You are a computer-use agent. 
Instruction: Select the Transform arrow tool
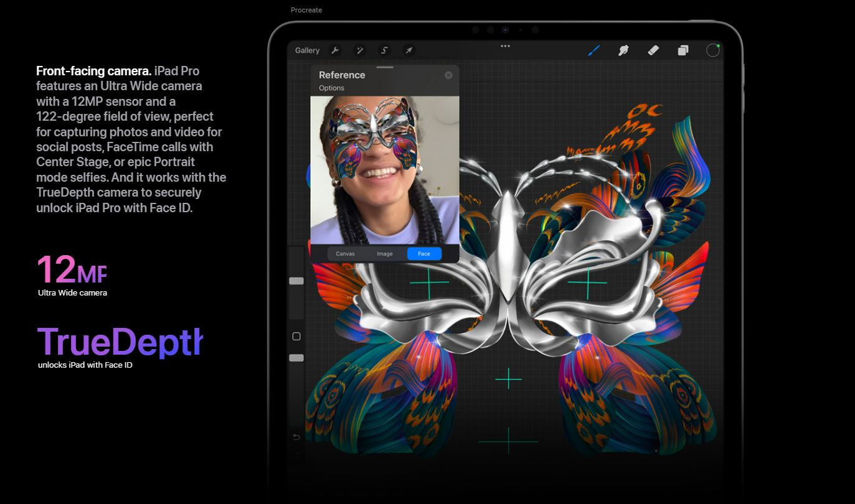pos(409,50)
